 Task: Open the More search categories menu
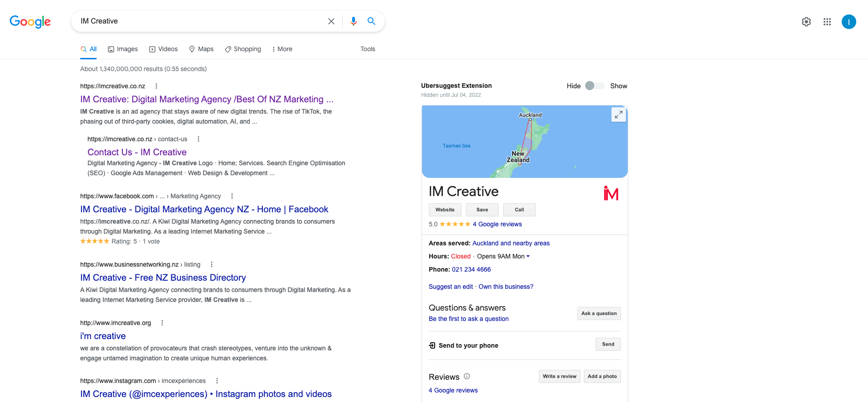[282, 49]
